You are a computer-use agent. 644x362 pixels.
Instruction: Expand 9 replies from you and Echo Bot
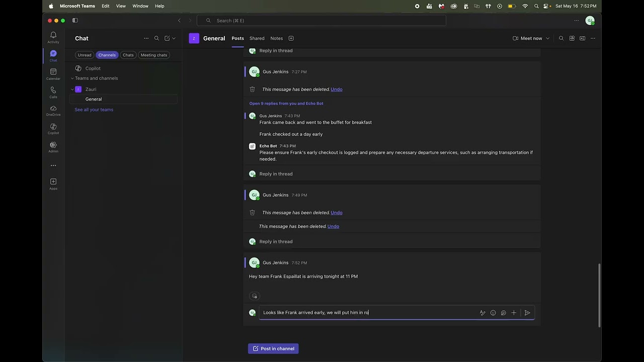(286, 104)
